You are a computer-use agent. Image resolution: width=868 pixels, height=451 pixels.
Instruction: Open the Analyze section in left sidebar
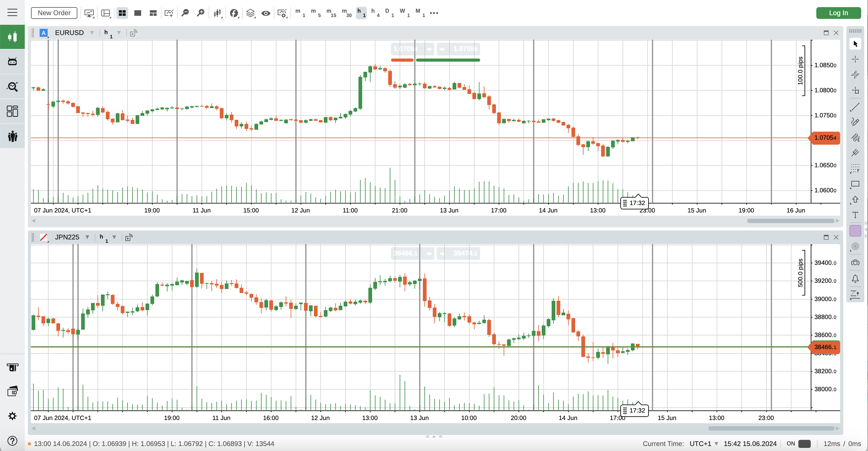click(12, 87)
